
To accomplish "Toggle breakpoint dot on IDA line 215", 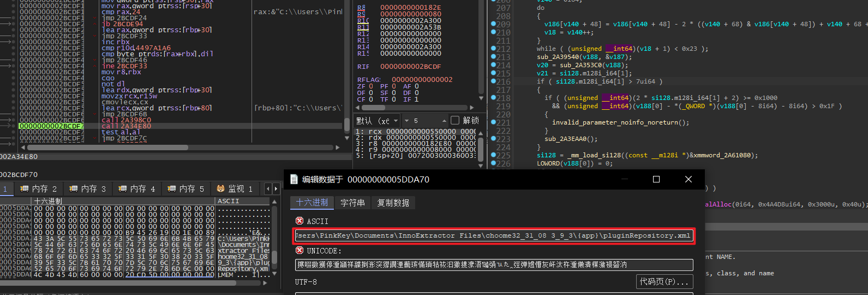I will click(x=493, y=73).
